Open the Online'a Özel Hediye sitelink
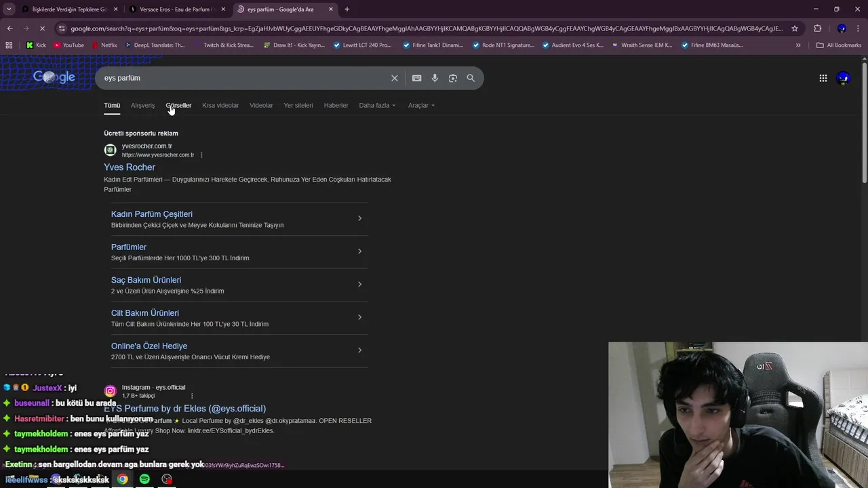The image size is (868, 488). (x=149, y=346)
